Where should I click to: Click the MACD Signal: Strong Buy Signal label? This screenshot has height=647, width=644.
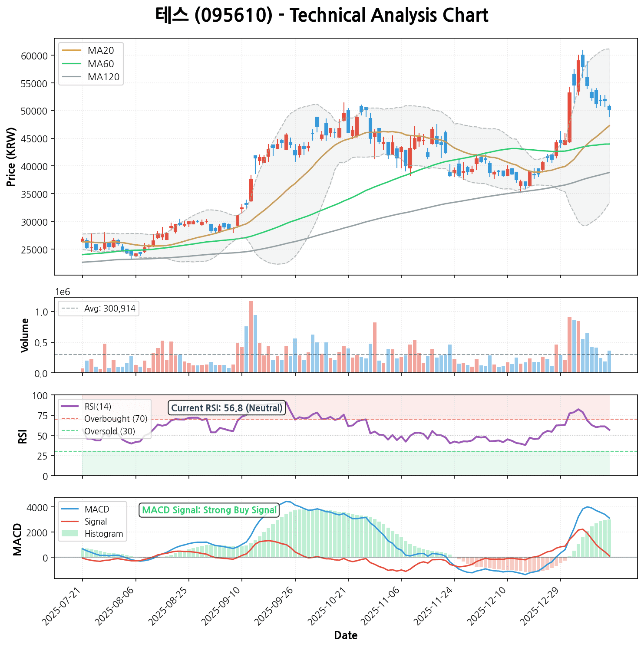209,510
